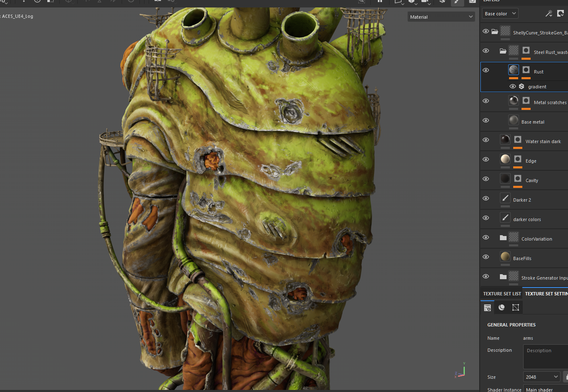Select the Water stain dark sphere thumbnail
Image resolution: width=568 pixels, height=392 pixels.
tap(505, 139)
